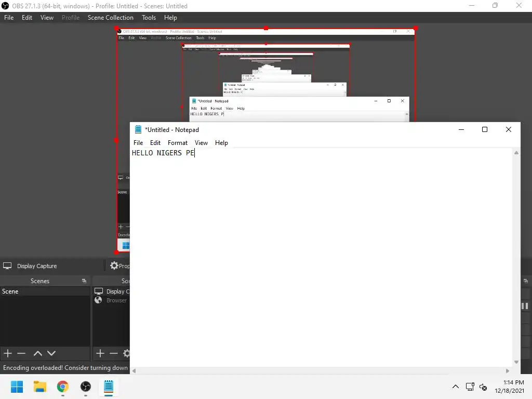532x399 pixels.
Task: Open the OBS Edit menu
Action: pyautogui.click(x=27, y=18)
